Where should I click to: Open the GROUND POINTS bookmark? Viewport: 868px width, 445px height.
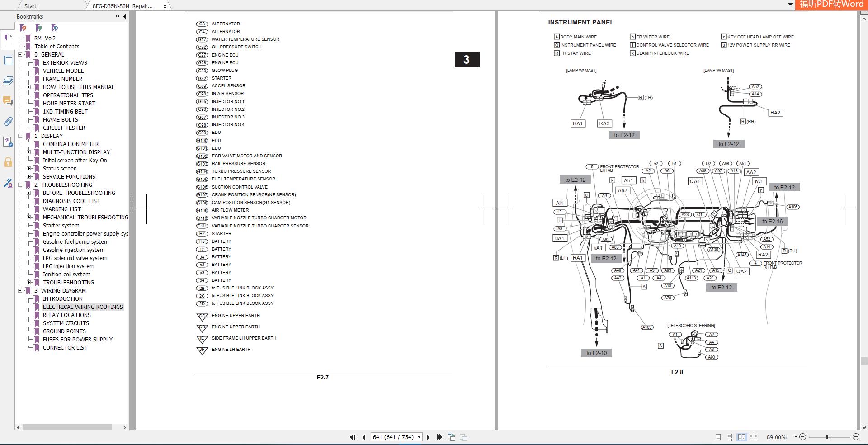(64, 331)
